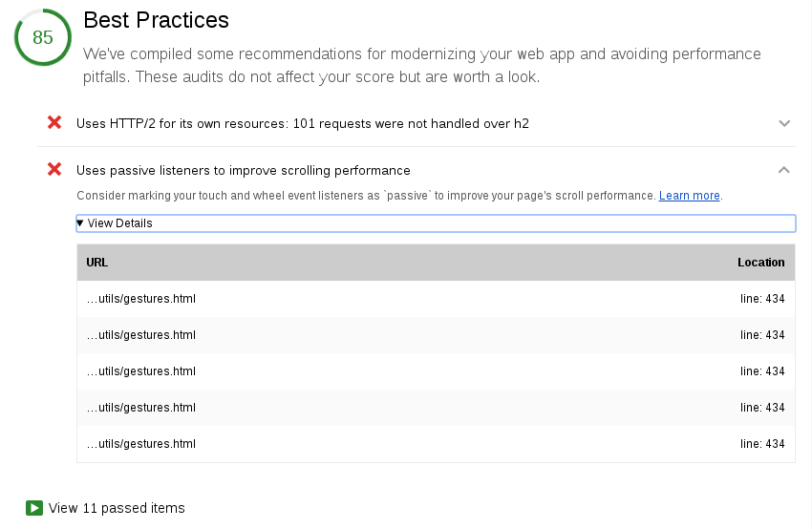The width and height of the screenshot is (812, 529).
Task: Collapse the passive listeners audit chevron
Action: 784,170
